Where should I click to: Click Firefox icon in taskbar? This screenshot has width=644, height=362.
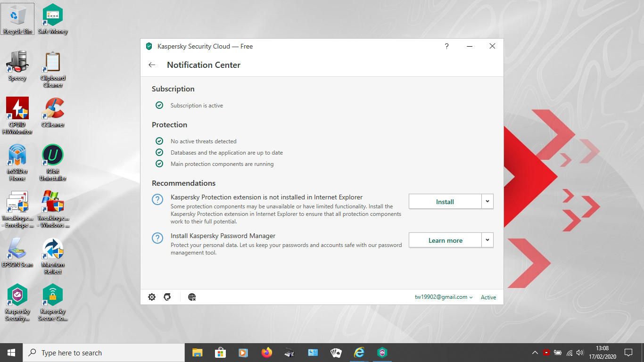[267, 353]
